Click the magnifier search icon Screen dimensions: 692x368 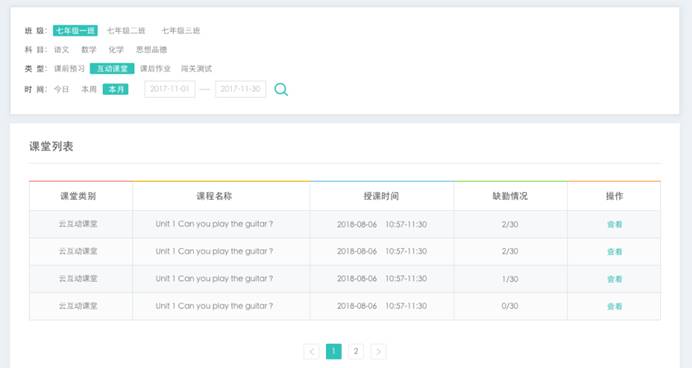[x=281, y=89]
